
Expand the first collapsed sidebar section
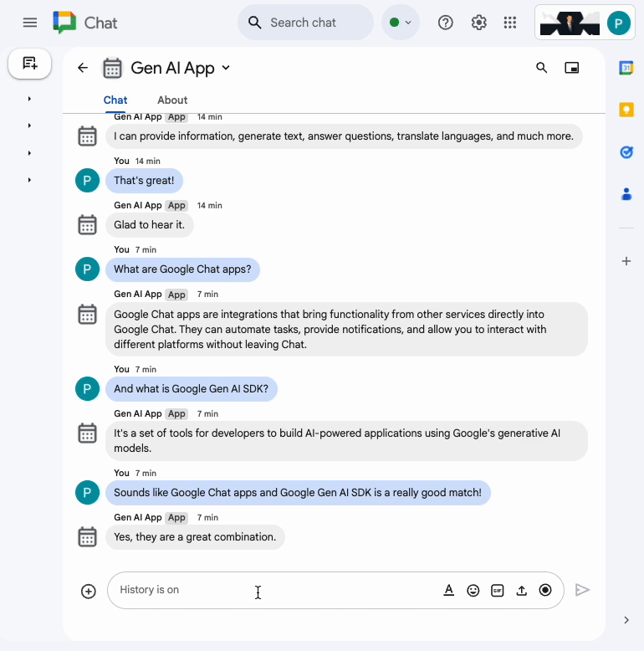29,99
